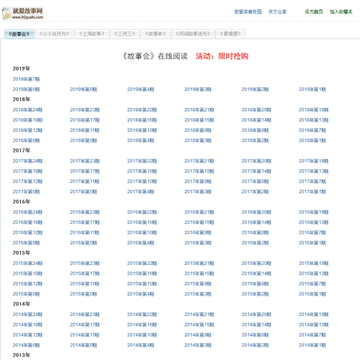Open issue 2016年第12期
The image size is (360, 360).
point(28,232)
